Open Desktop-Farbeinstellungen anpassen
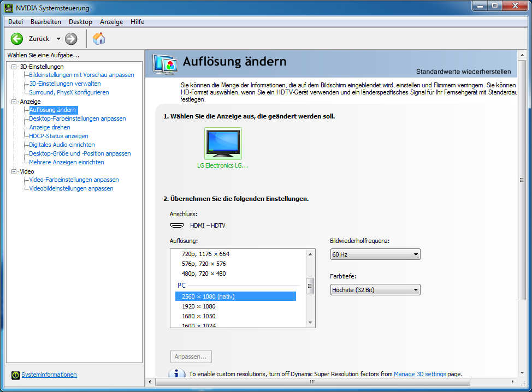 click(78, 118)
